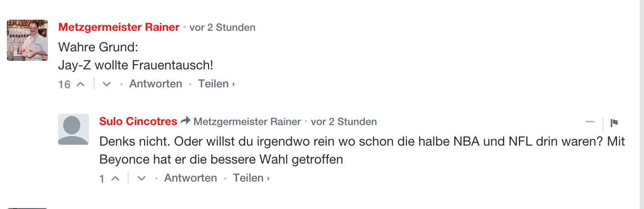The image size is (644, 209).
Task: Open Metzgermeister Rainer's avatar photo
Action: 27,40
